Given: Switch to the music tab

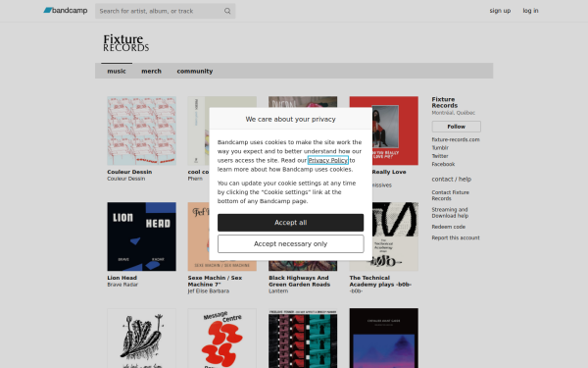Looking at the screenshot, I should coord(117,71).
